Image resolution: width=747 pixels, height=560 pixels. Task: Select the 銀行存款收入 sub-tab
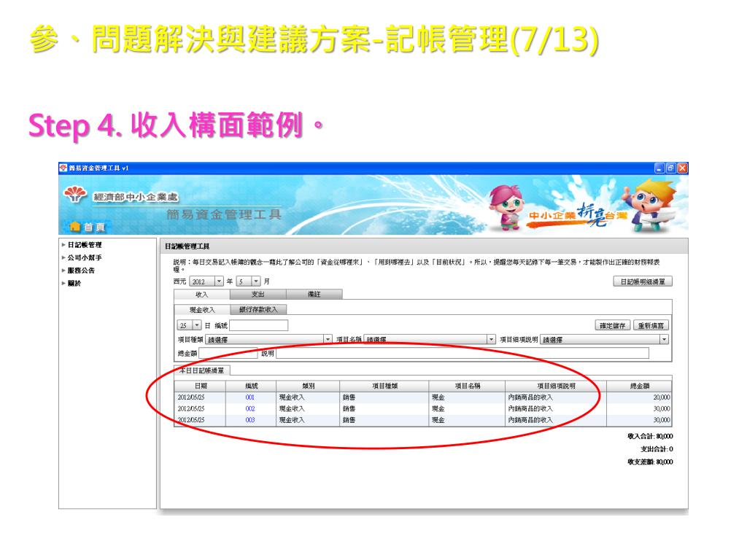pos(258,309)
